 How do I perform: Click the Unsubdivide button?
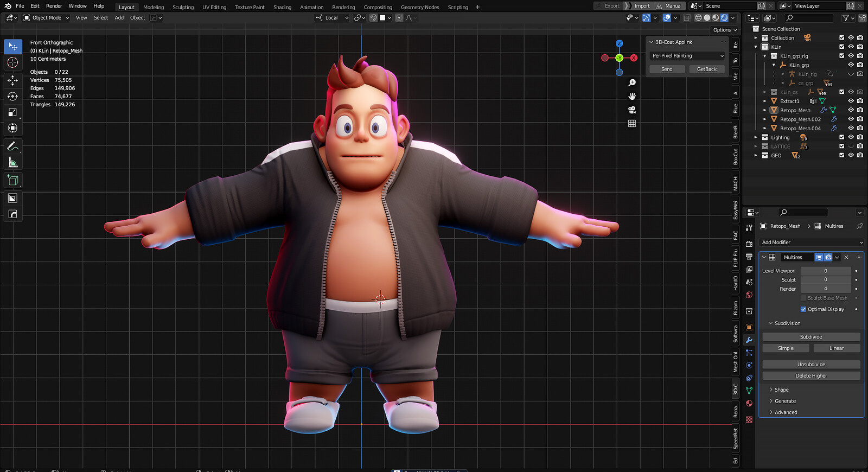point(812,365)
